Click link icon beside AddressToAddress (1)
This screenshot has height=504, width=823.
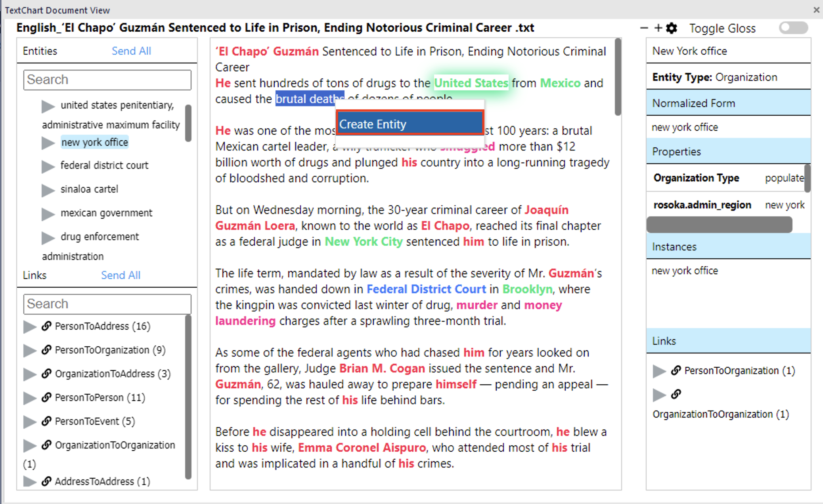pos(46,481)
